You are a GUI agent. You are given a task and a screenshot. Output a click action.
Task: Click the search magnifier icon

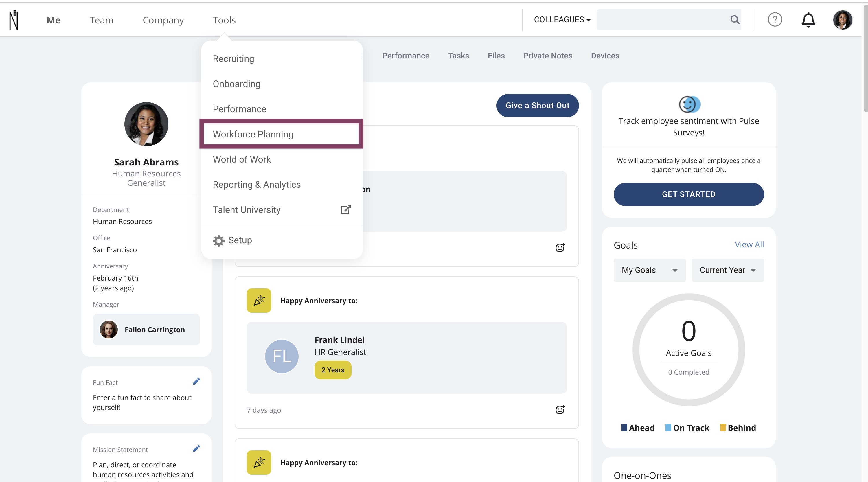pos(735,20)
